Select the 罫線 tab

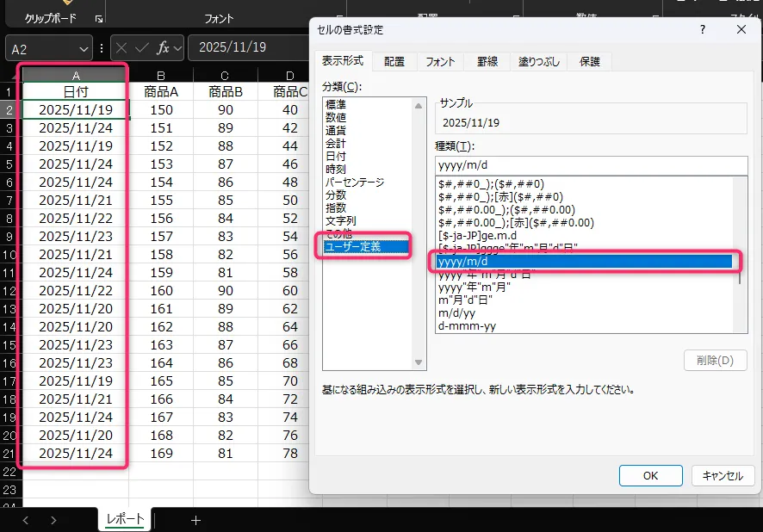tap(487, 62)
